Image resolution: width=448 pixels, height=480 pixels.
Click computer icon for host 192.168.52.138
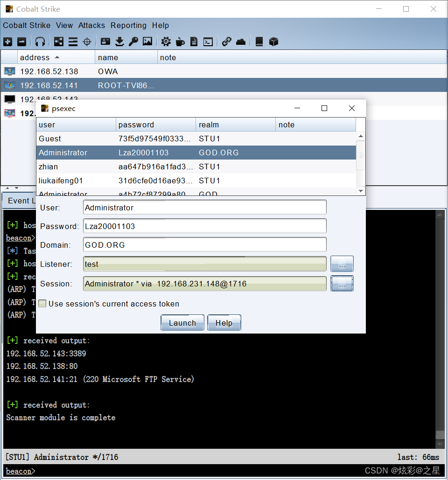pyautogui.click(x=10, y=71)
